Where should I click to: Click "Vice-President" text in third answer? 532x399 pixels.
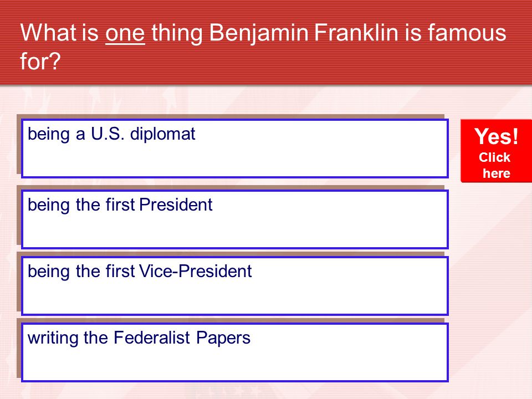196,271
